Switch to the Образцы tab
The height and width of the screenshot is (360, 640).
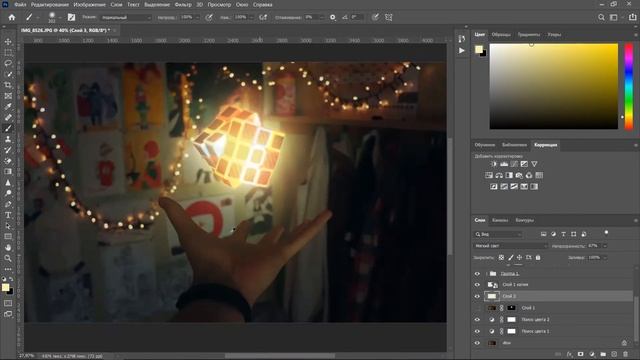coord(501,35)
